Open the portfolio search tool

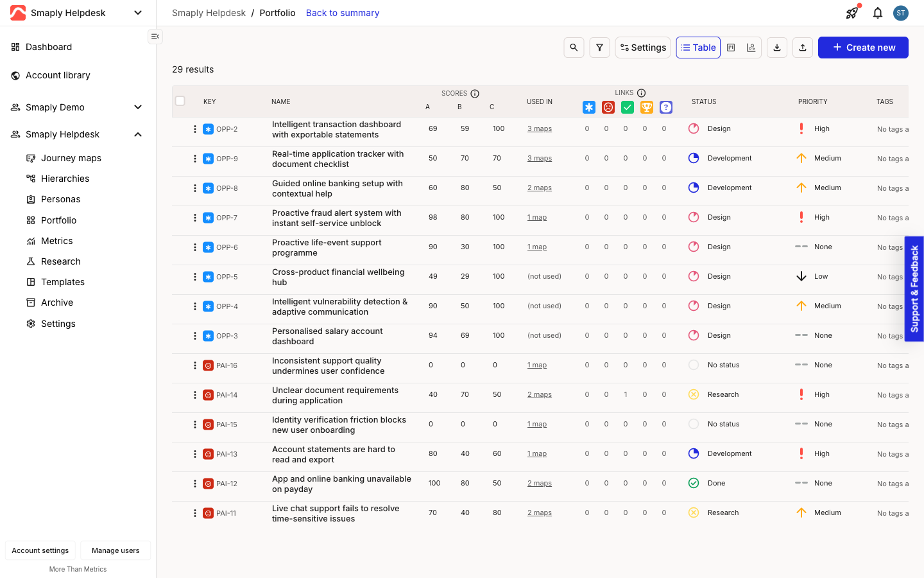[x=574, y=48]
